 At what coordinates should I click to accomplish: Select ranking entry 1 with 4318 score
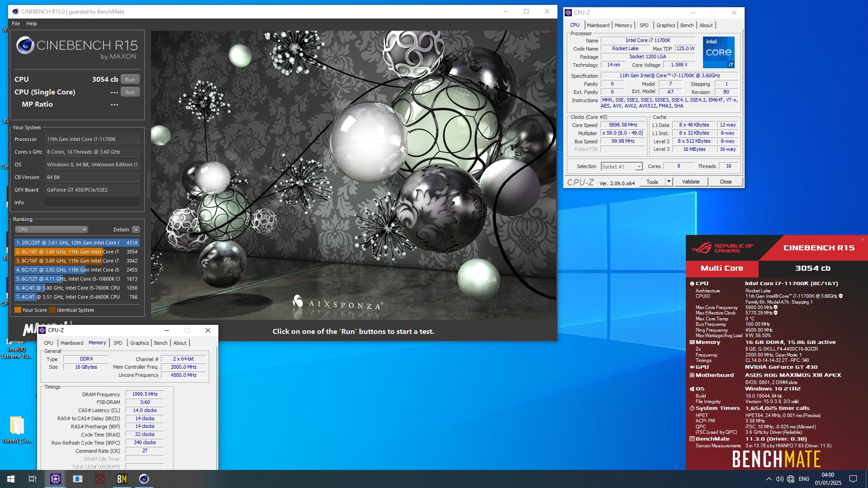(x=77, y=243)
